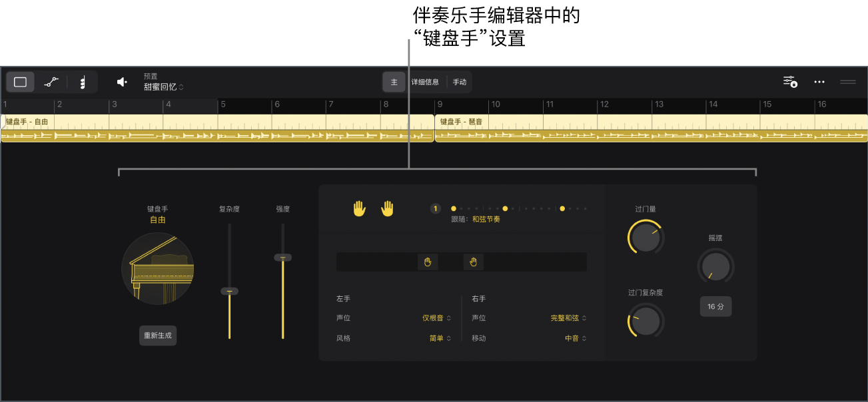This screenshot has width=868, height=402.
Task: Click the pattern number 1 badge
Action: point(436,208)
